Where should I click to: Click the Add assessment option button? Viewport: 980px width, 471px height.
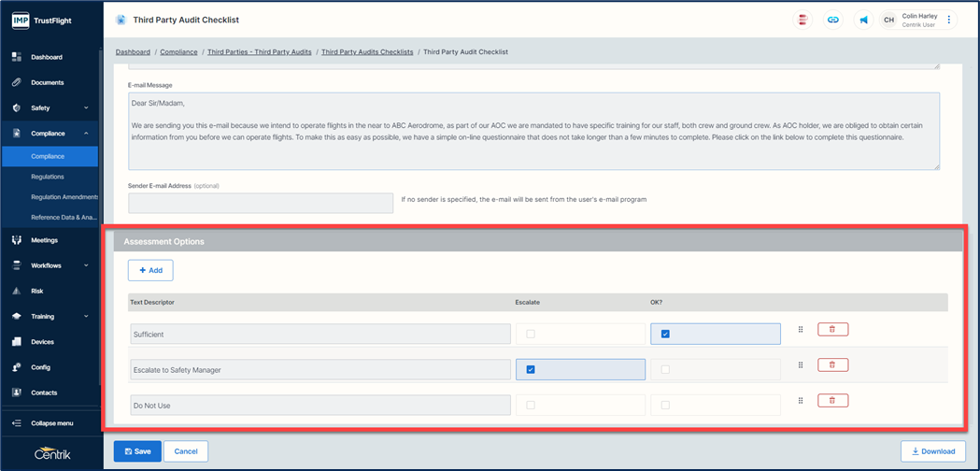(x=150, y=270)
